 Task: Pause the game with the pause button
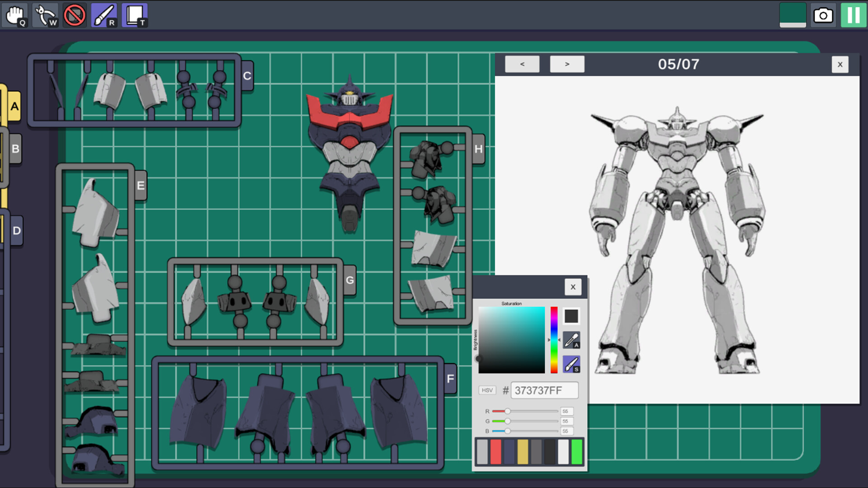coord(853,15)
